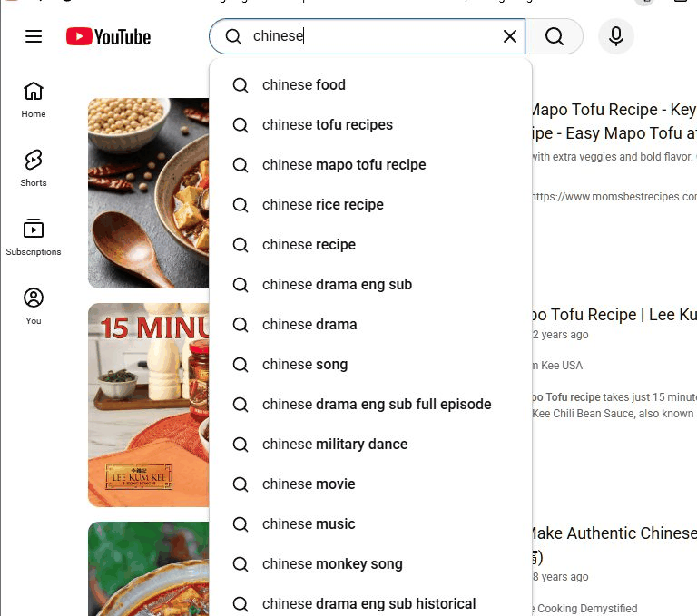The width and height of the screenshot is (697, 616).
Task: Open the green background tofu dish thumbnail
Action: pyautogui.click(x=149, y=569)
